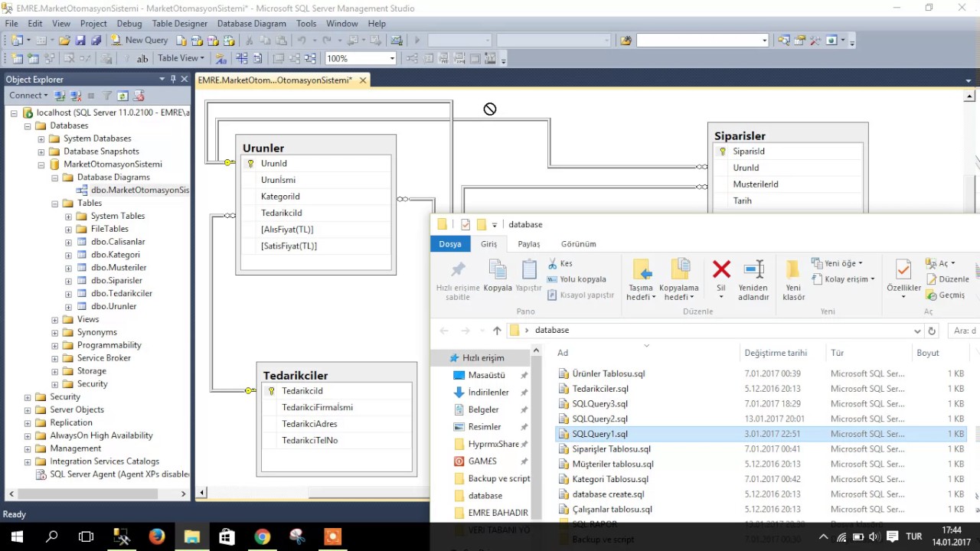Screen dimensions: 980x551
Task: Click the Disconnect icon in Object Explorer
Action: 76,96
